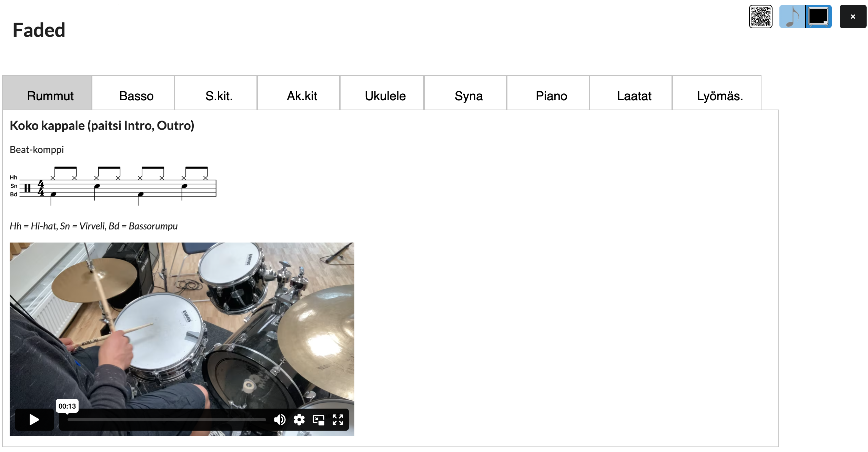Open the S.kit. tab

219,96
